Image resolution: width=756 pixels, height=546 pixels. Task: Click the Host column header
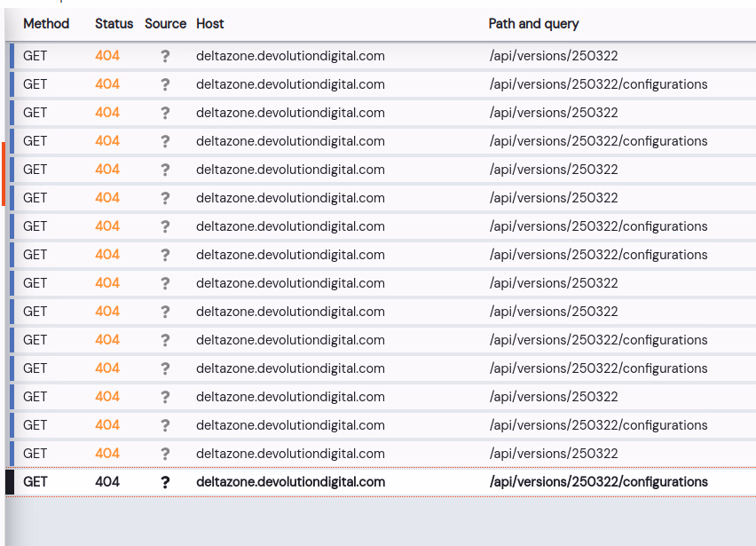coord(210,24)
